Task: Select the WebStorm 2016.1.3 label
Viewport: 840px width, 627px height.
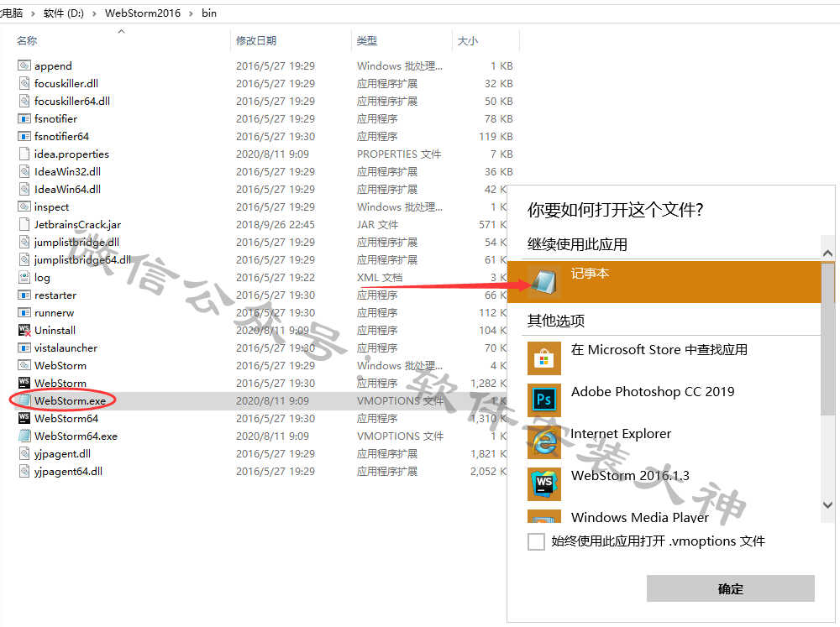Action: (630, 475)
